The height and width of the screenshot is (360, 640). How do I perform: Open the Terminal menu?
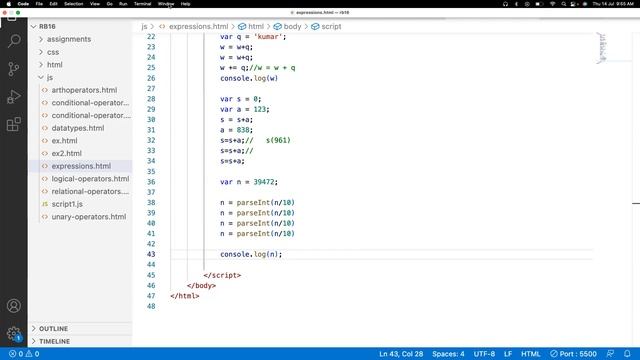coord(142,4)
